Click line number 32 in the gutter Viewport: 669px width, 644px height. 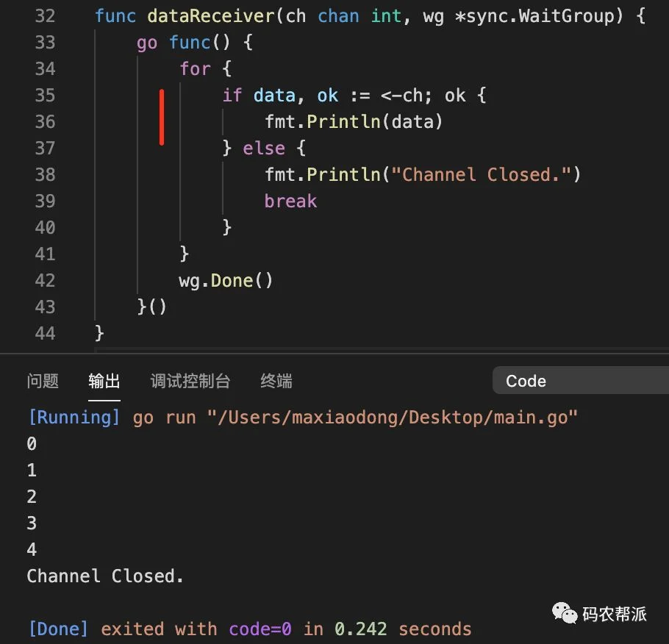[45, 16]
